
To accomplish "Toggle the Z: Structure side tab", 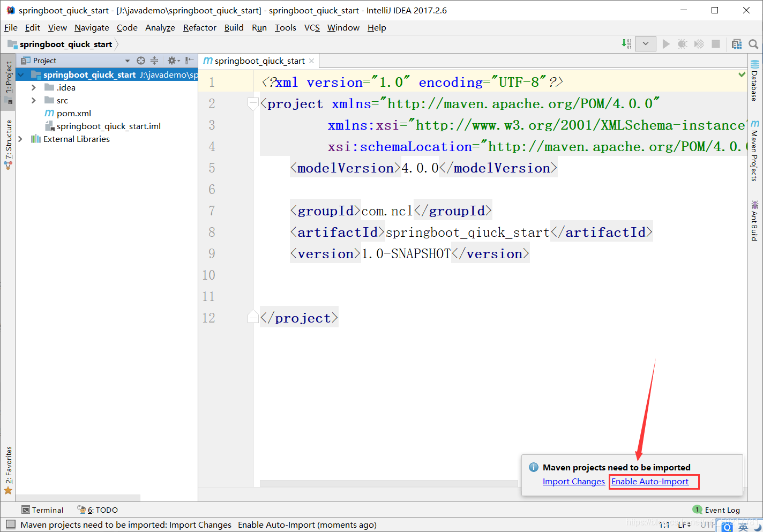I will [x=8, y=145].
